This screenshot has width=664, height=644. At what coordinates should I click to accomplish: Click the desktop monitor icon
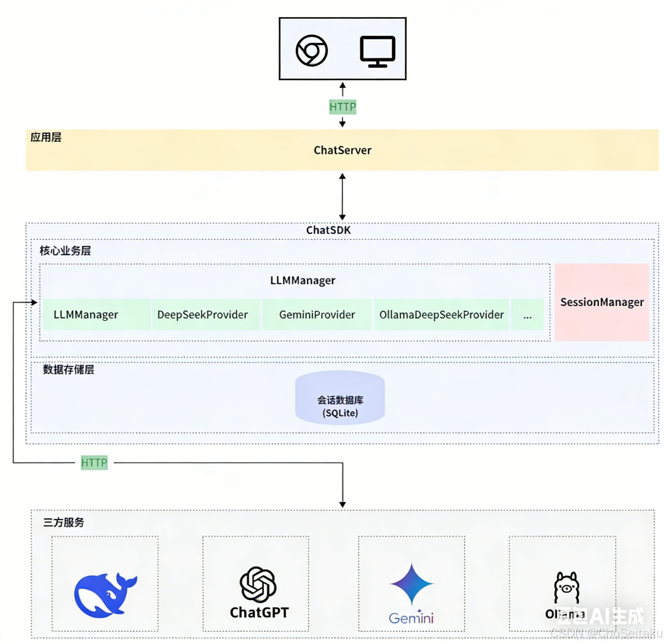pyautogui.click(x=377, y=51)
